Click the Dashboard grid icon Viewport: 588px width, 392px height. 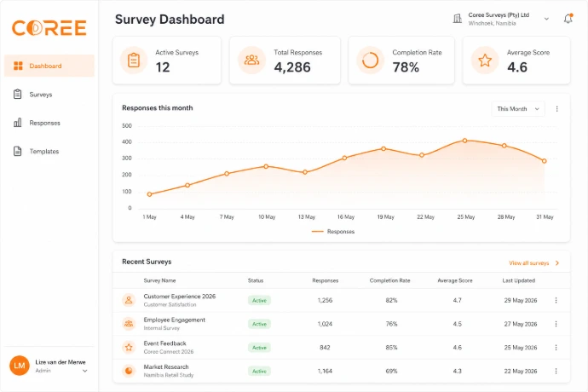(x=18, y=66)
